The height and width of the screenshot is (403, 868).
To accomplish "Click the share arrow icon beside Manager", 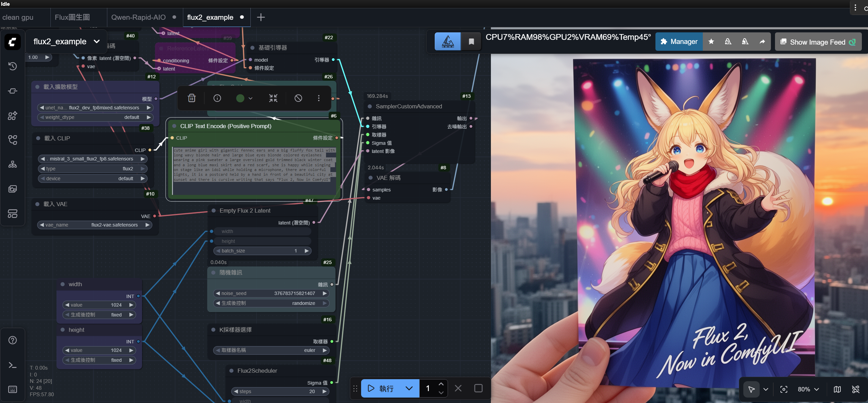I will 762,42.
